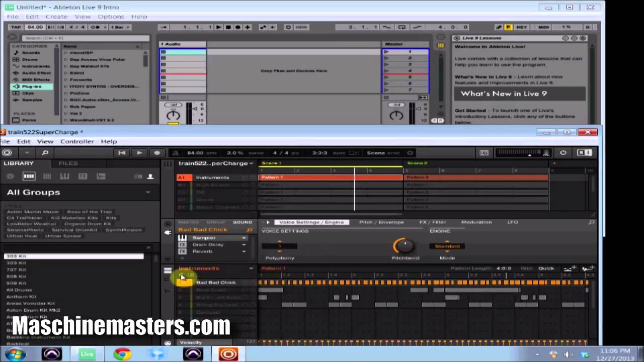Open the Modulation page
Viewport: 644px width, 362px height.
476,222
